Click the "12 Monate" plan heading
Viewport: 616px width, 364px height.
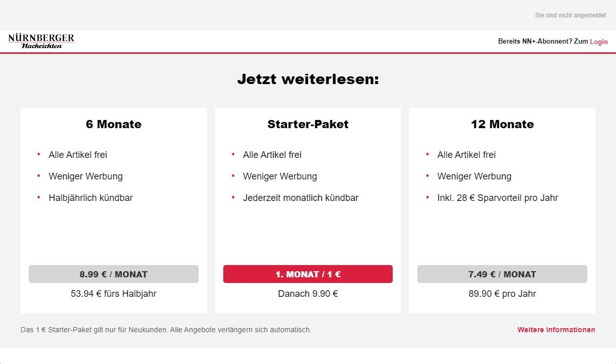[502, 124]
